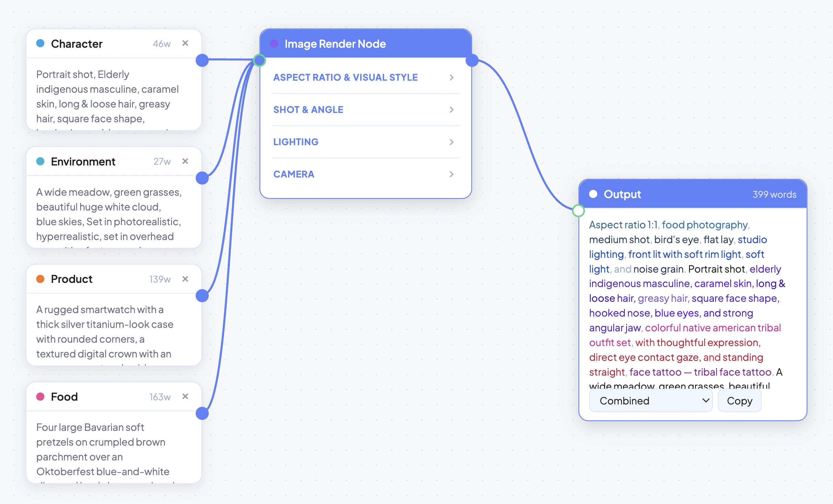
Task: Expand the Camera section
Action: [365, 174]
